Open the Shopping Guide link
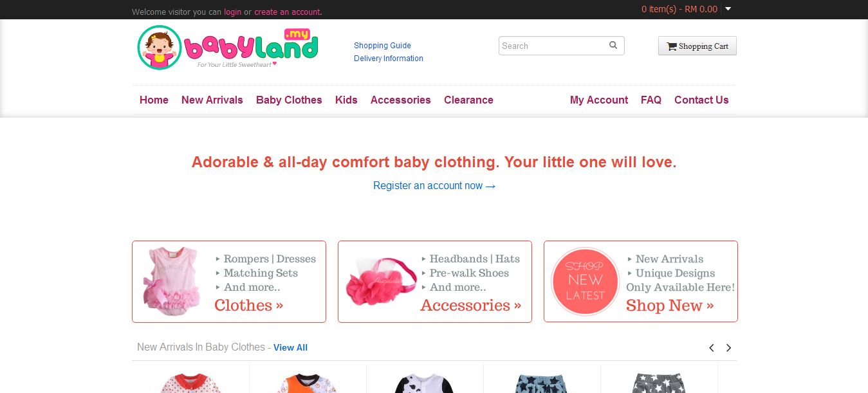This screenshot has height=393, width=868. (382, 46)
